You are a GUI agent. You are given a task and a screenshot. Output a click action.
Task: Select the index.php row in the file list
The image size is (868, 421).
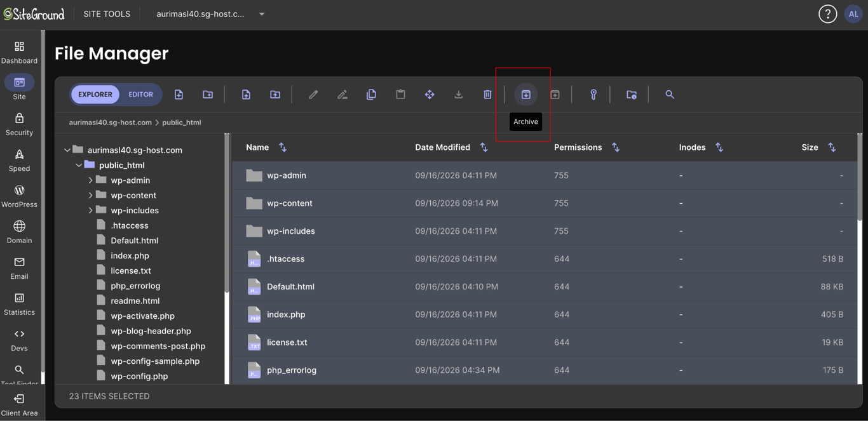[545, 314]
